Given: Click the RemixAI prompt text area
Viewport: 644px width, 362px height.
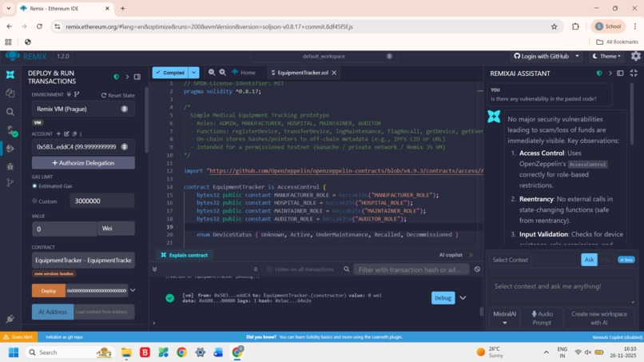Looking at the screenshot, I should [x=562, y=290].
